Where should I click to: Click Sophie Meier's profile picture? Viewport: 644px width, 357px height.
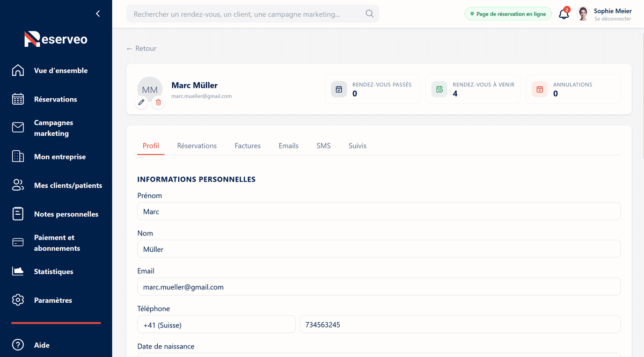coord(583,14)
